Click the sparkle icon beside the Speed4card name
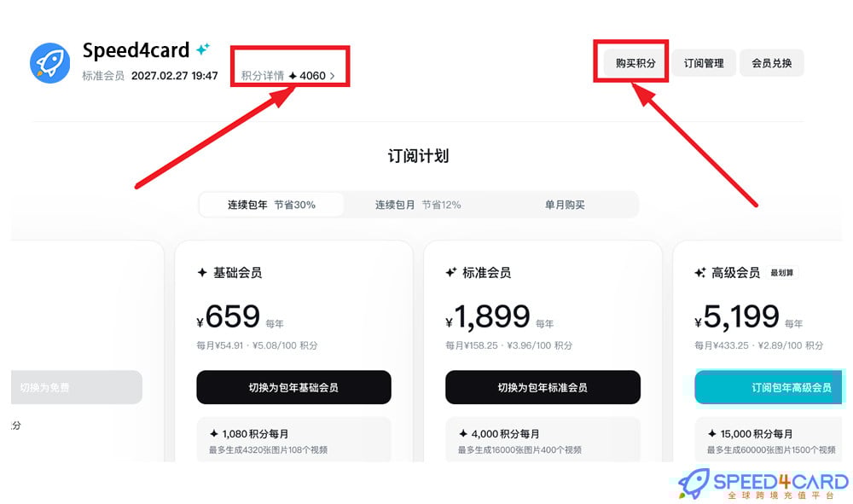This screenshot has height=504, width=853. (x=201, y=49)
